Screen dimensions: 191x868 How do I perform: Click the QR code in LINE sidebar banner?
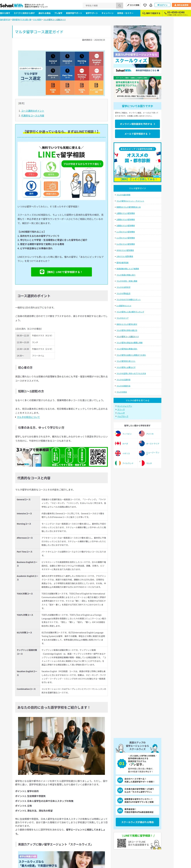pyautogui.click(x=121, y=843)
